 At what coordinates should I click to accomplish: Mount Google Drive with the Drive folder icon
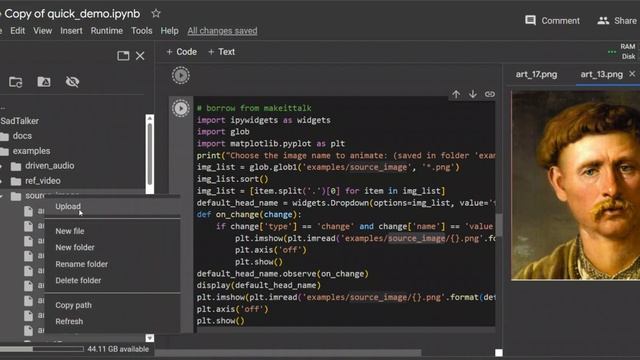click(x=44, y=82)
